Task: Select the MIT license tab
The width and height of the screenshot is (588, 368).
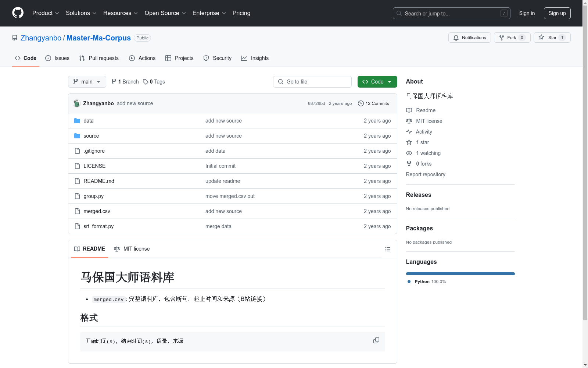Action: [x=132, y=249]
